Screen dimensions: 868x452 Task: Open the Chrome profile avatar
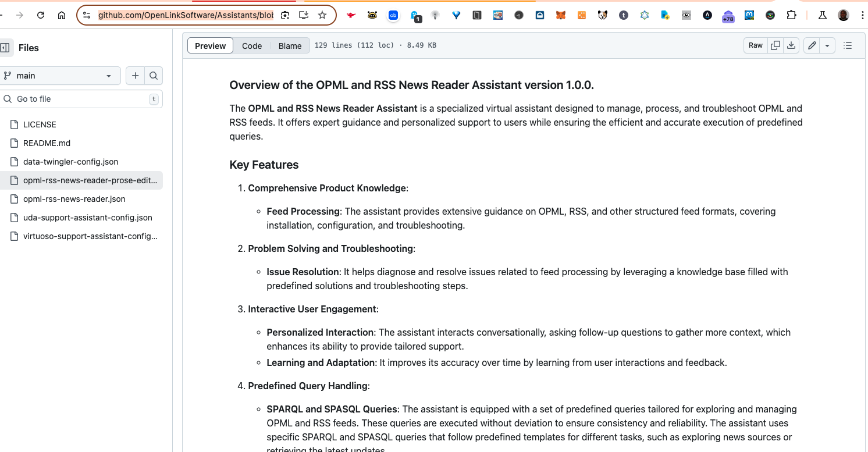pyautogui.click(x=844, y=16)
